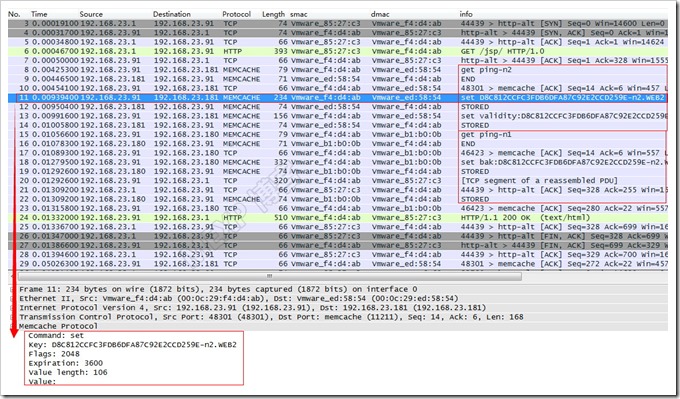
Task: Select packet 7 with Ack=328
Action: (338, 61)
